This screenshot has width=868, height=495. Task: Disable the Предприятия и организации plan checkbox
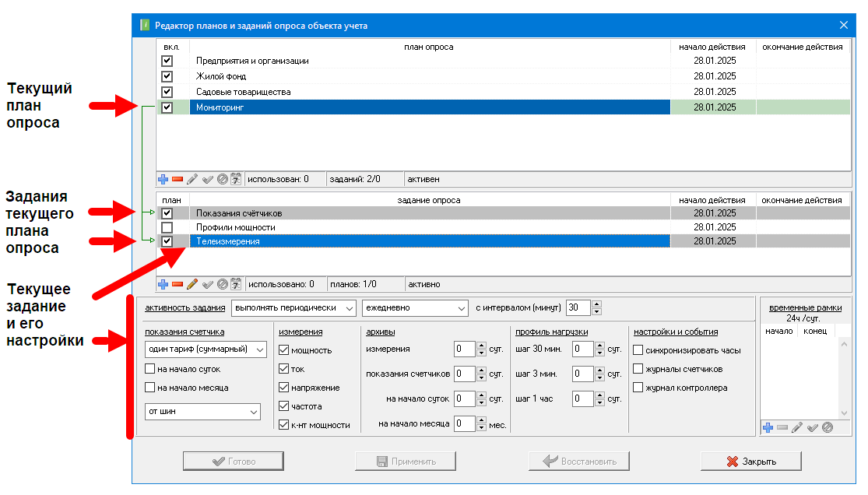(167, 61)
